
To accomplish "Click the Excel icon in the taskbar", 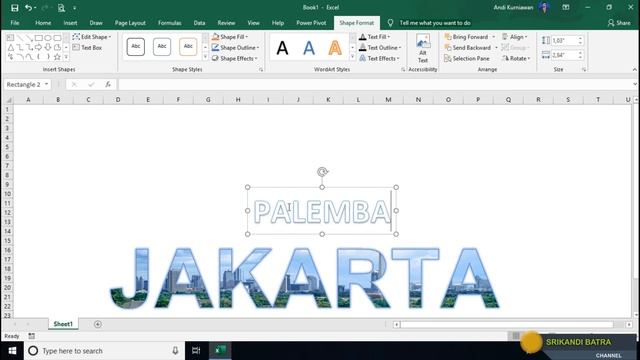I will click(x=220, y=351).
